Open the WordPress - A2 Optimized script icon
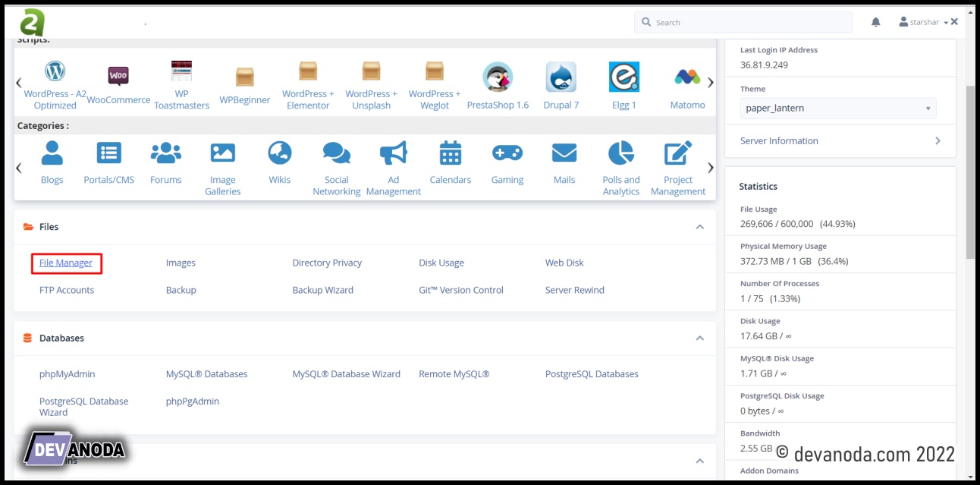This screenshot has height=485, width=980. click(x=55, y=71)
